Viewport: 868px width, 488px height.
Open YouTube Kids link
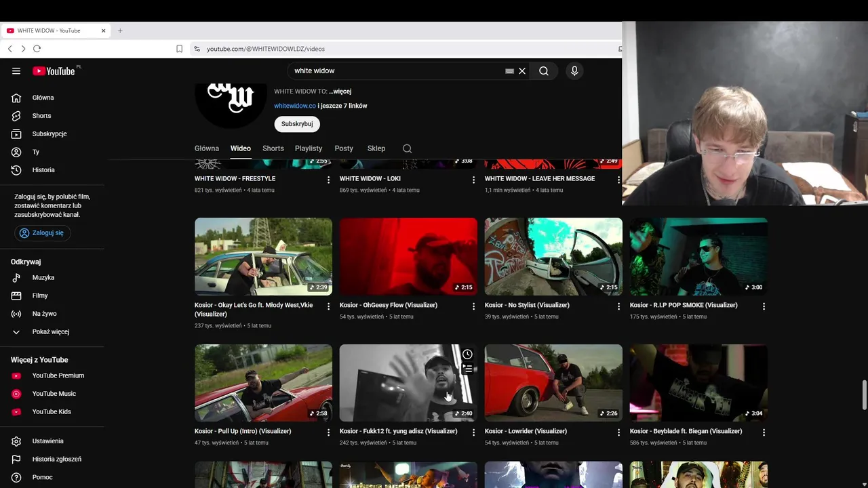[x=52, y=412]
